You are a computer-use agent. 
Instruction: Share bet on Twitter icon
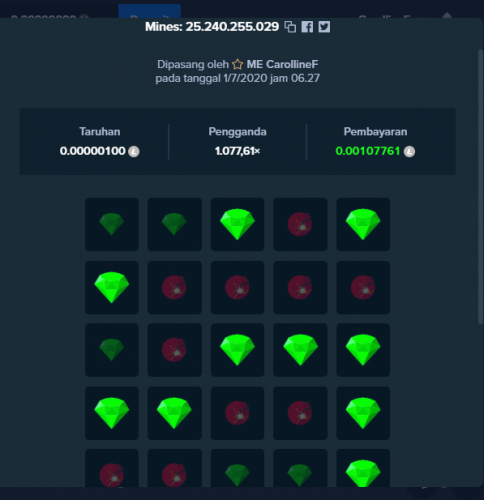(324, 27)
